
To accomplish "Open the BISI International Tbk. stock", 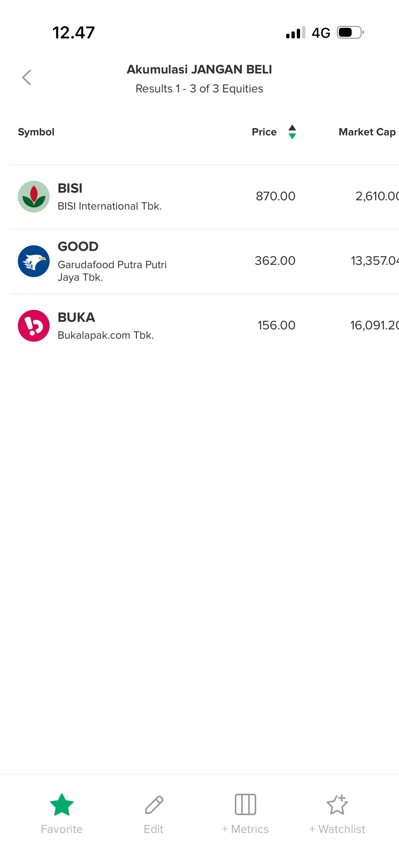I will [110, 206].
